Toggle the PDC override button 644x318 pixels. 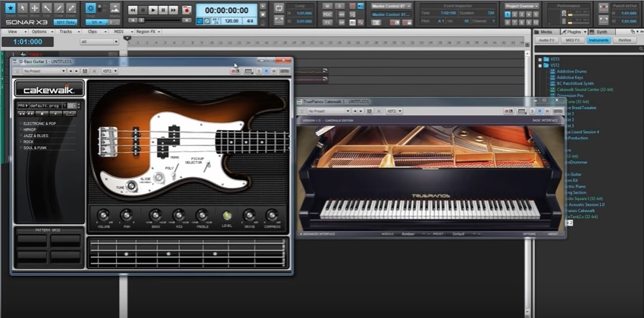pos(327,14)
